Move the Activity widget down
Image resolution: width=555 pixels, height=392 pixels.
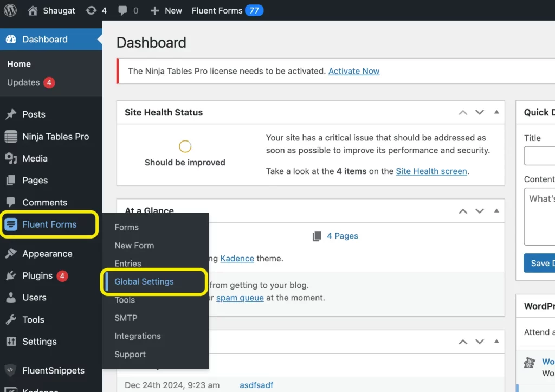tap(479, 342)
